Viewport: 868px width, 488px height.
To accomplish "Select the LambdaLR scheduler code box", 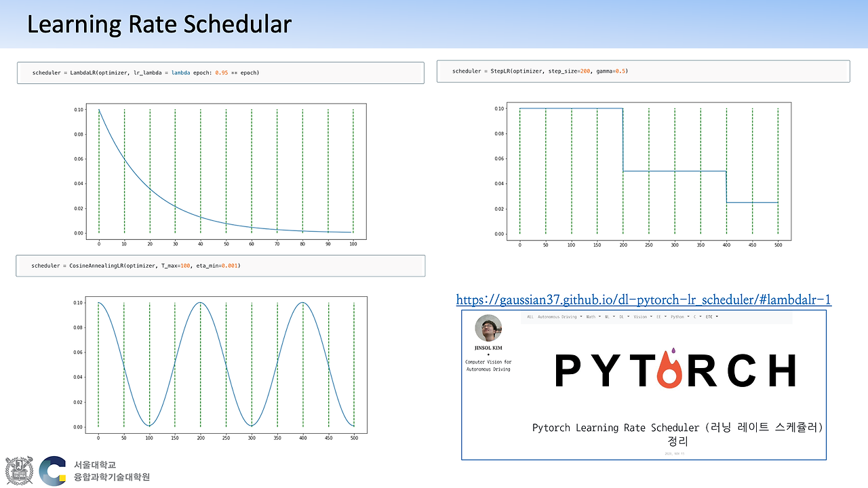I will (x=220, y=73).
